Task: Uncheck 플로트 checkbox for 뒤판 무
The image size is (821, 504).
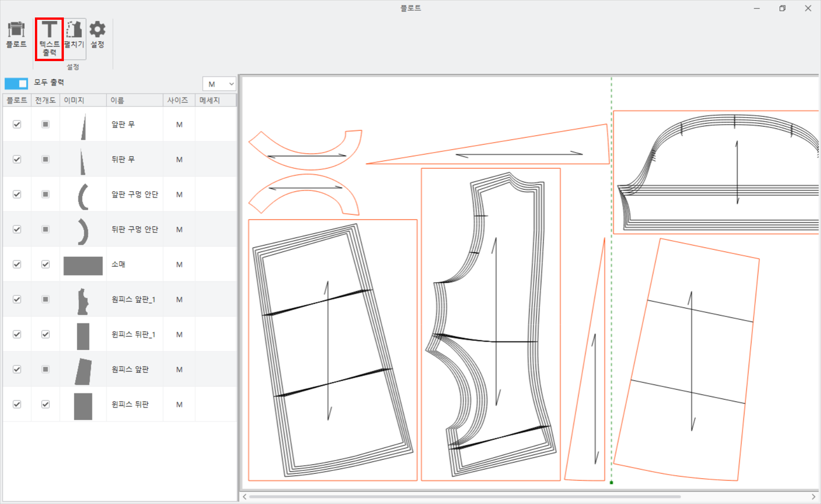Action: 17,159
